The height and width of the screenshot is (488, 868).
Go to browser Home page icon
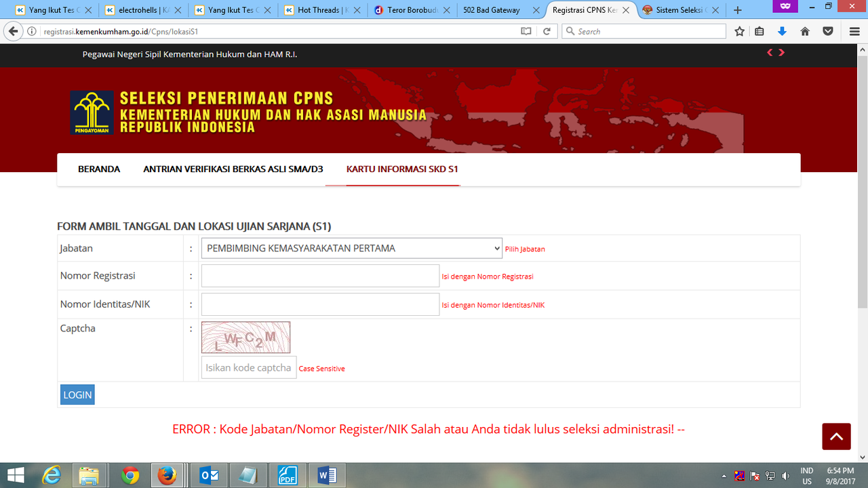[805, 31]
